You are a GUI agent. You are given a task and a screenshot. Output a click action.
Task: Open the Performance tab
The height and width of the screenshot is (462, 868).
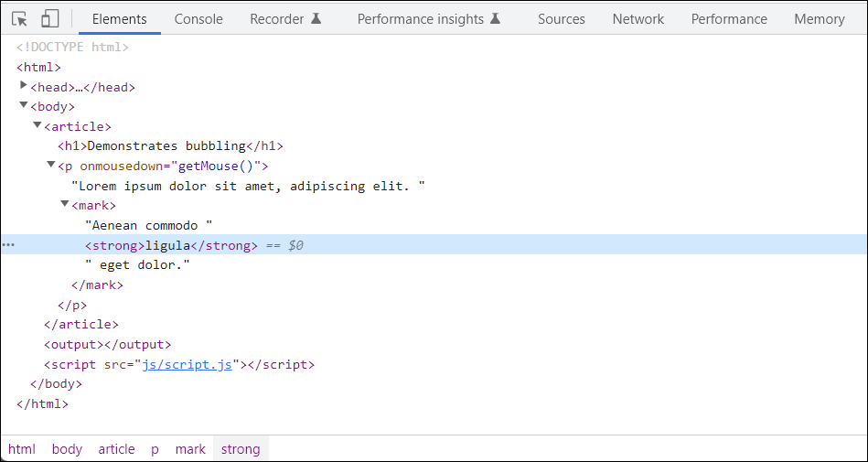pos(729,19)
